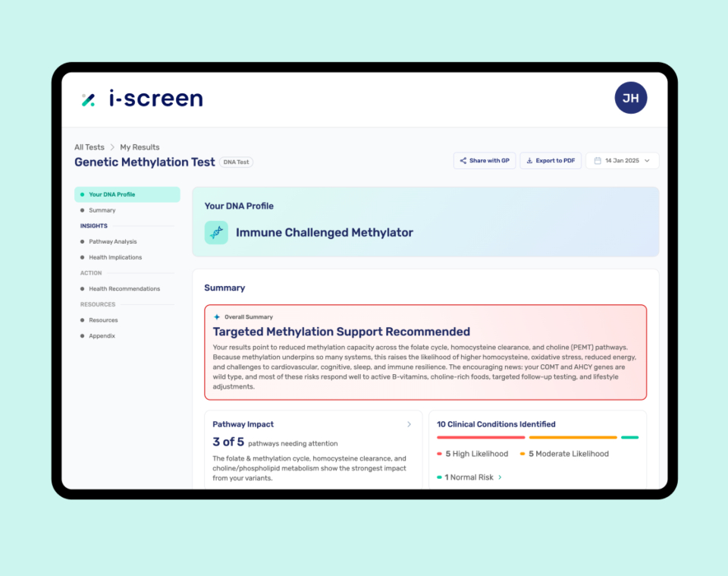Screen dimensions: 728x576
Task: Click the ACTION sidebar group label
Action: pyautogui.click(x=90, y=273)
